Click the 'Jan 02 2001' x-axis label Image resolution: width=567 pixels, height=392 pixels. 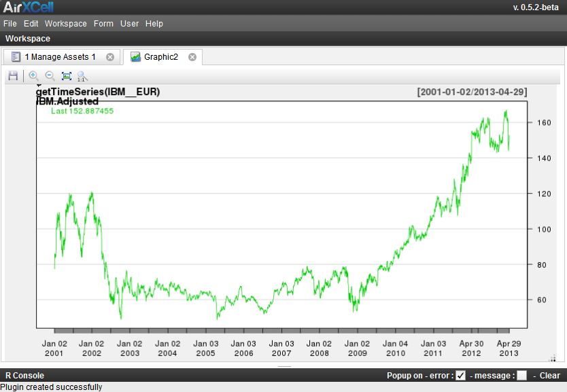pos(54,349)
